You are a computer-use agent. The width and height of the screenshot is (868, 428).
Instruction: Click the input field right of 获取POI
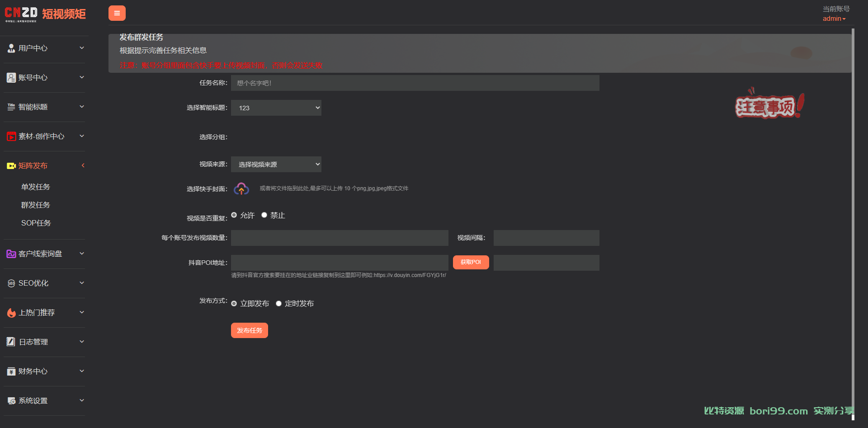point(547,263)
